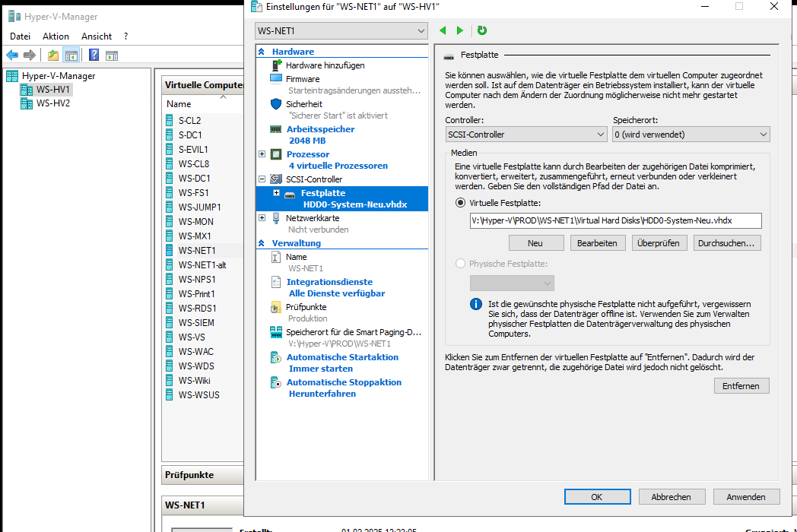Select WS-HV1 in Hyper-V-Manager tree
The width and height of the screenshot is (797, 532).
point(53,90)
